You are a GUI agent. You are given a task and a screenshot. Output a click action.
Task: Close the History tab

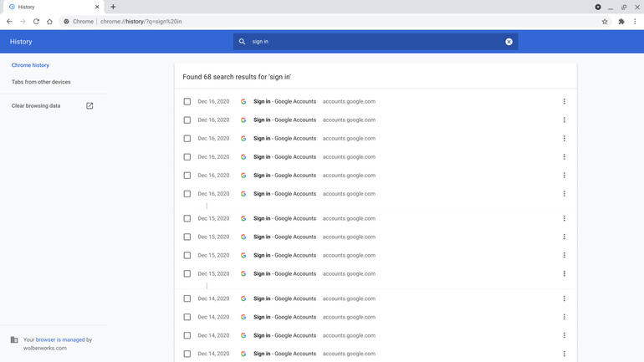[x=97, y=7]
